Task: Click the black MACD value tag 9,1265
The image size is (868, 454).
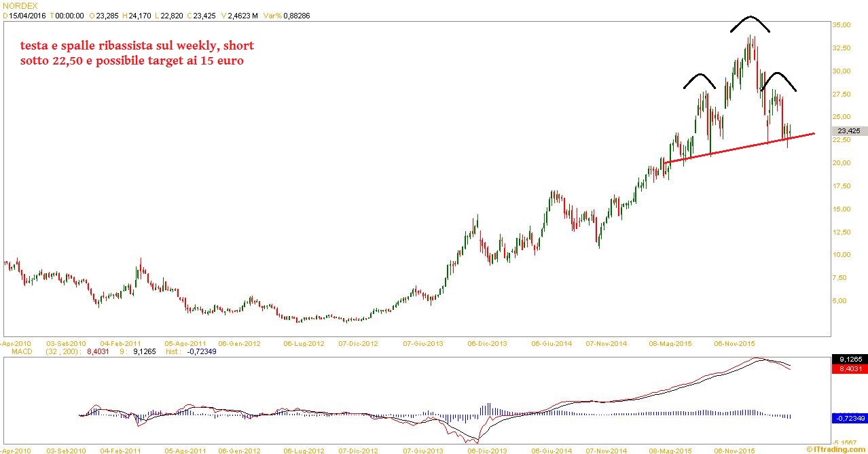Action: click(849, 359)
